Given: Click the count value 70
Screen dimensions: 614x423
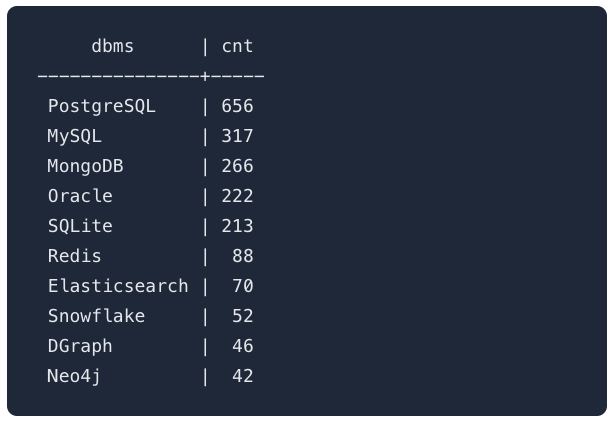Looking at the screenshot, I should (x=242, y=286).
